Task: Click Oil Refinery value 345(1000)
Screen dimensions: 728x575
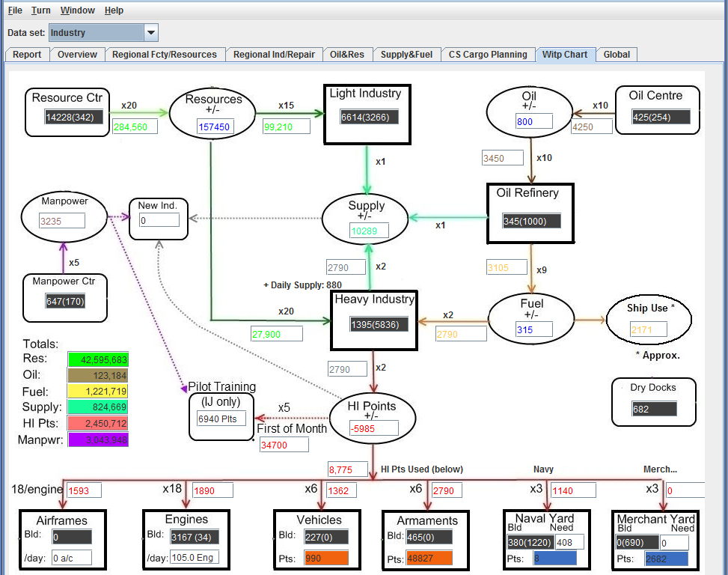Action: tap(532, 221)
